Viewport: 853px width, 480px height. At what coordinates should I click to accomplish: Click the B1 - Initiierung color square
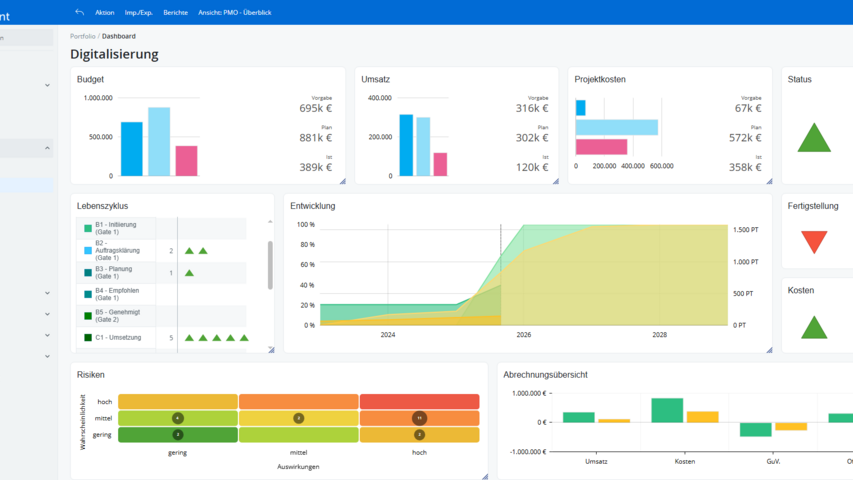tap(88, 229)
